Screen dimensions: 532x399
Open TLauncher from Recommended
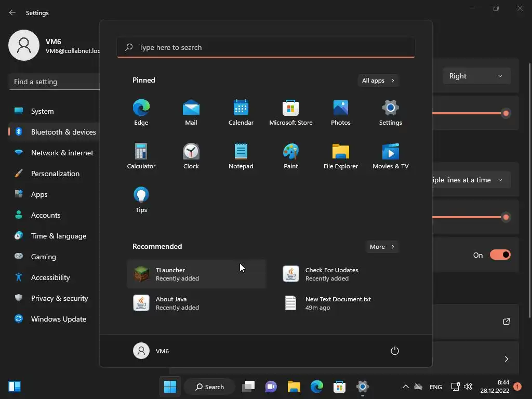point(196,274)
